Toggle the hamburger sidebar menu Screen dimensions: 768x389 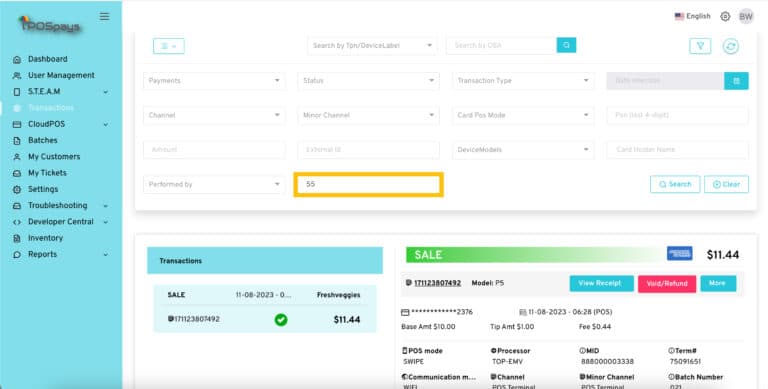click(x=104, y=16)
